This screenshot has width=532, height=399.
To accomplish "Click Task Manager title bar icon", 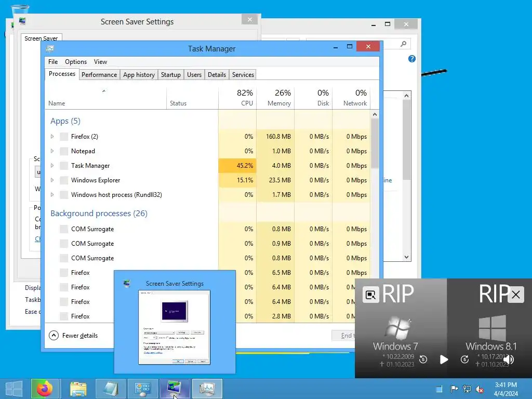I will coord(50,49).
